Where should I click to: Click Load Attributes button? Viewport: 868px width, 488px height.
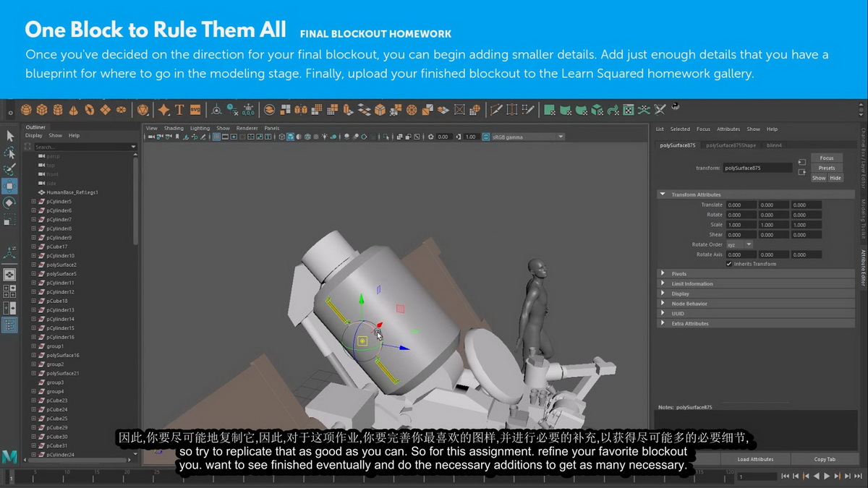coord(755,459)
